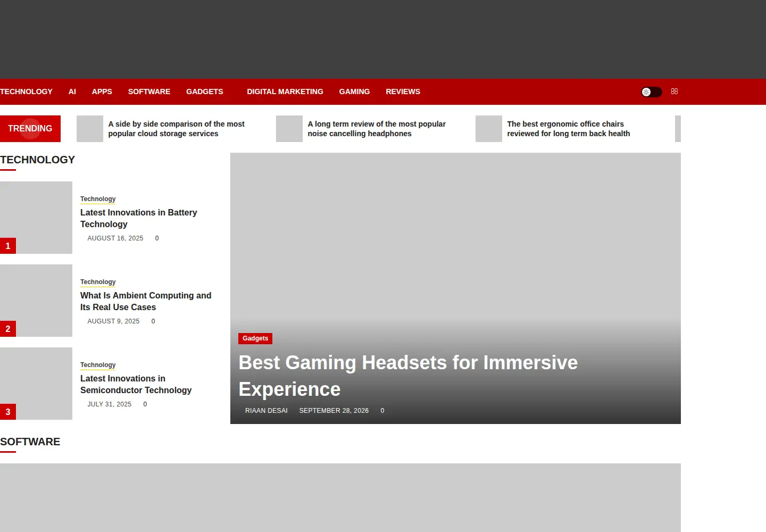Click the August 16, 2025 date

tap(115, 238)
